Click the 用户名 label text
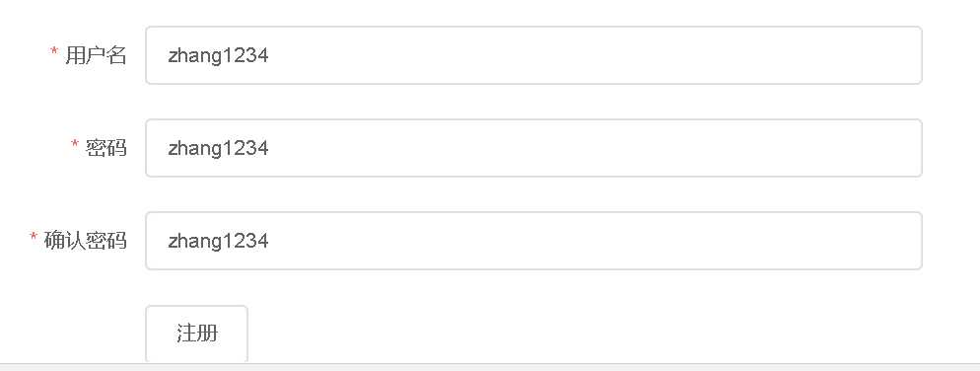The width and height of the screenshot is (980, 371). point(96,55)
